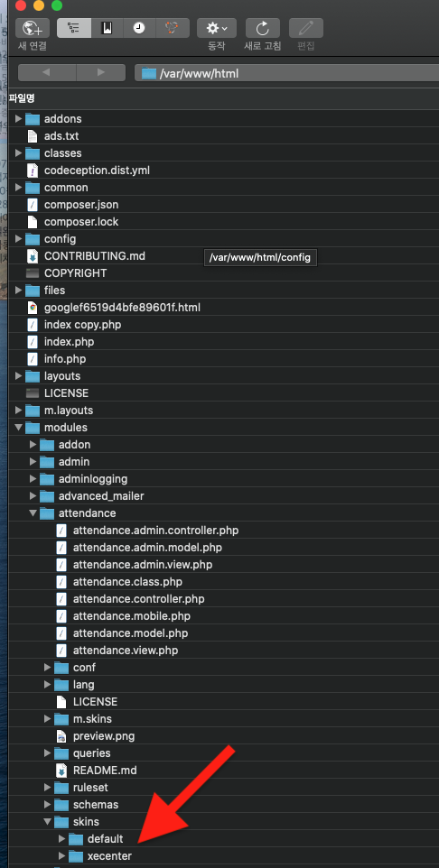Show the connection History view
Image resolution: width=439 pixels, height=868 pixels.
139,28
